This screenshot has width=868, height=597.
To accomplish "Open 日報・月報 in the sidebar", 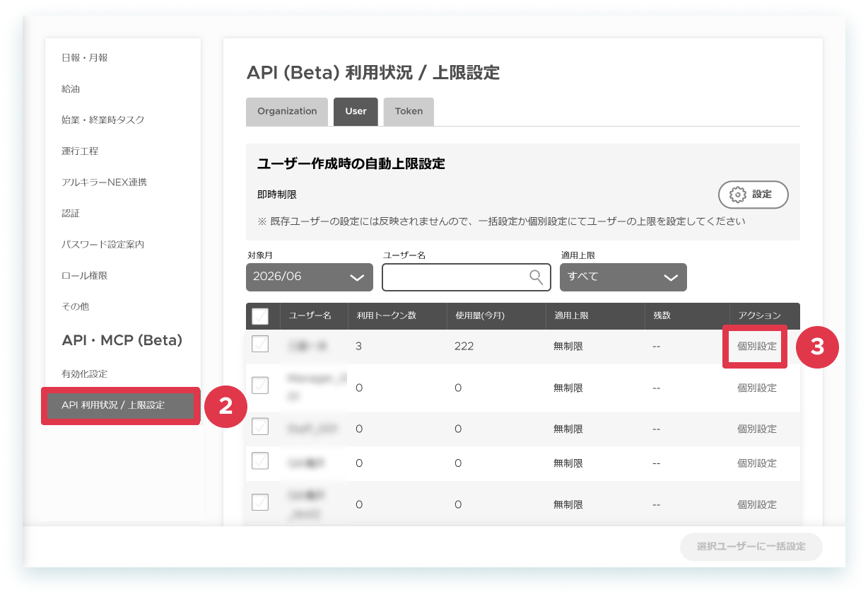I will click(85, 58).
